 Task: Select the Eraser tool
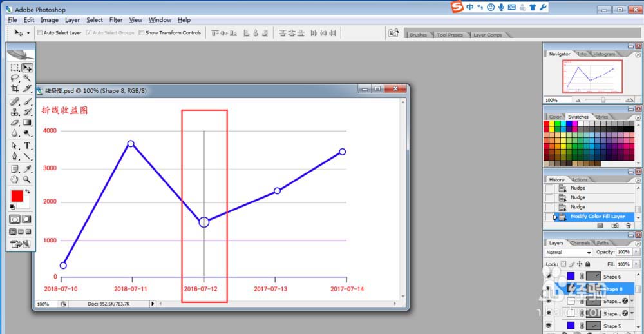point(15,123)
